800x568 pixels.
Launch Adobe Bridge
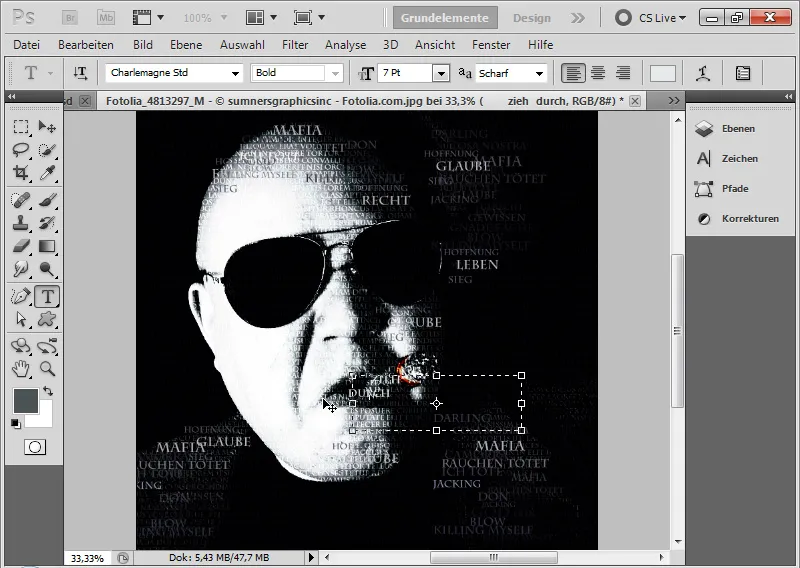(x=70, y=18)
